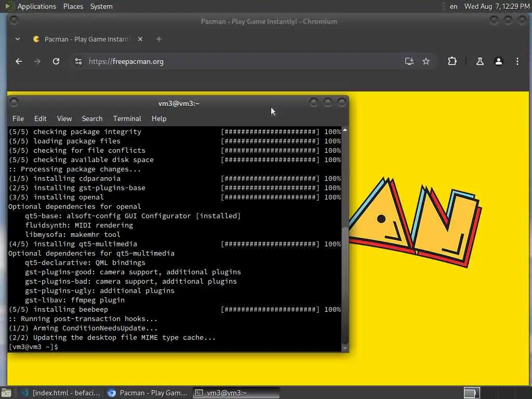Click show desktop icon in bottom panel
Screen dimensions: 532x399
6,393
